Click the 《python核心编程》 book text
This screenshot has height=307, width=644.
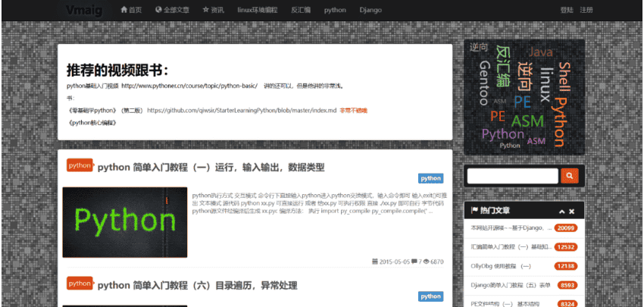click(x=92, y=123)
